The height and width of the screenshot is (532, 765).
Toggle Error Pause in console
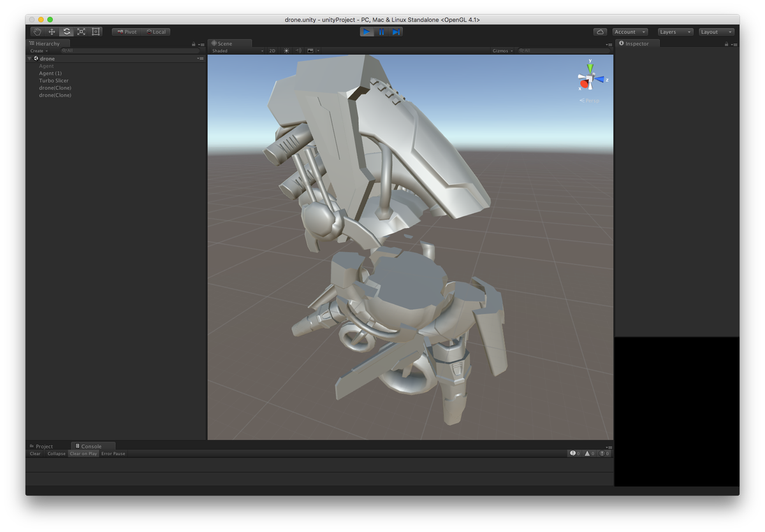click(x=113, y=454)
